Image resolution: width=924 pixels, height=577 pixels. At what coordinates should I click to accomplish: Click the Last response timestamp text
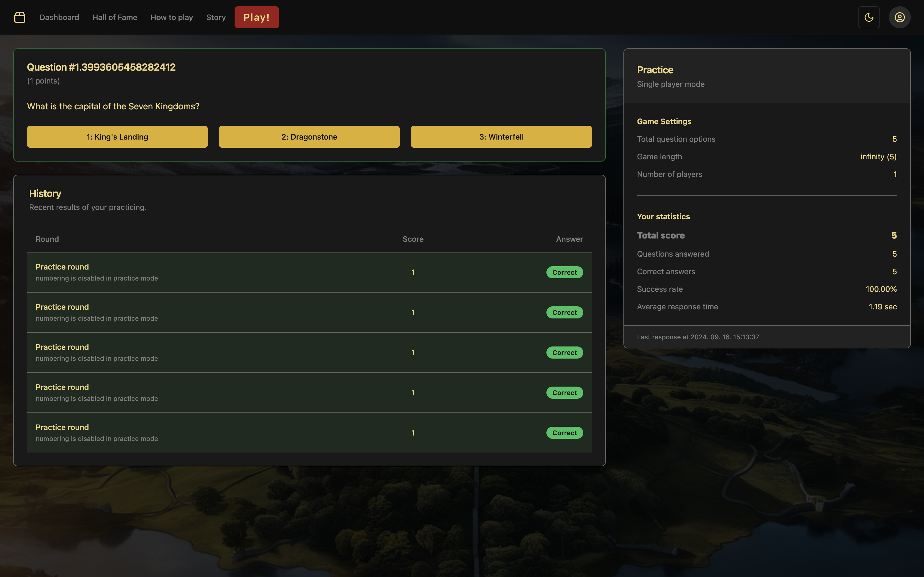[x=698, y=337]
